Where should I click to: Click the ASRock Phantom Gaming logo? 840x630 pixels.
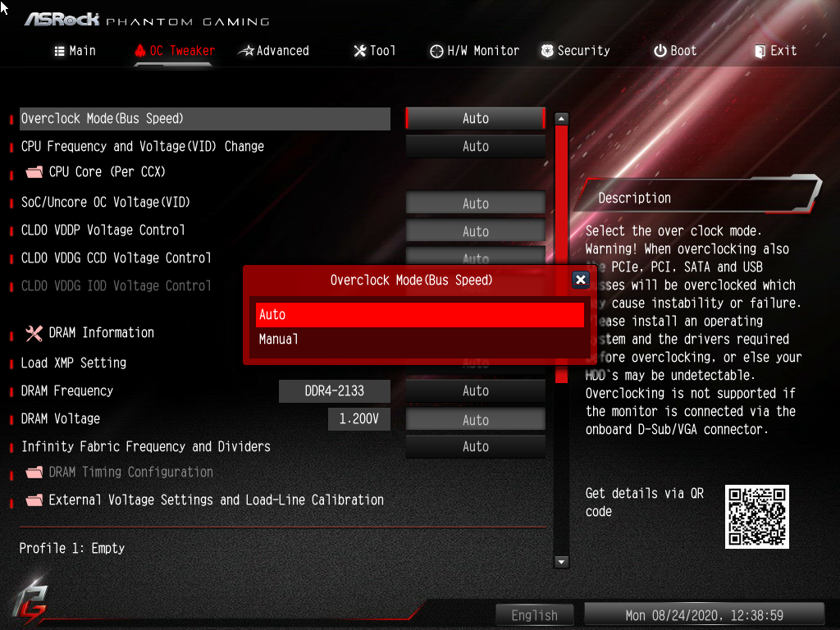[x=147, y=20]
